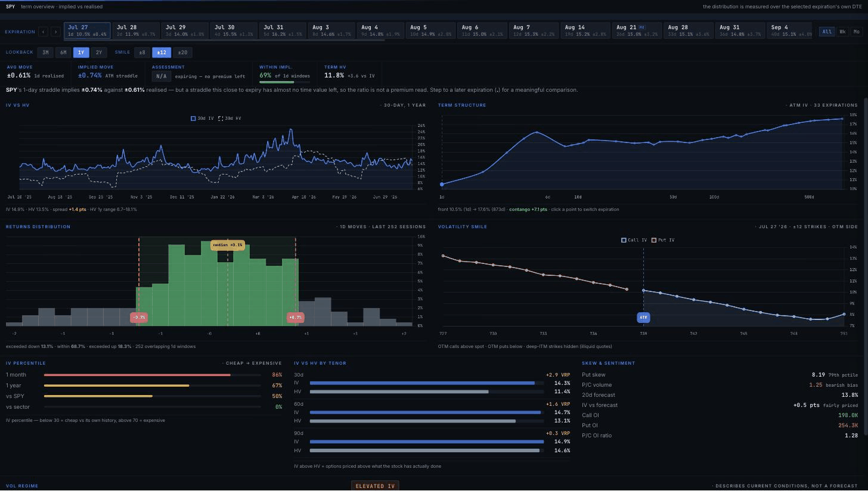Click the ELEVATED IV regime badge
The width and height of the screenshot is (868, 491).
[375, 486]
